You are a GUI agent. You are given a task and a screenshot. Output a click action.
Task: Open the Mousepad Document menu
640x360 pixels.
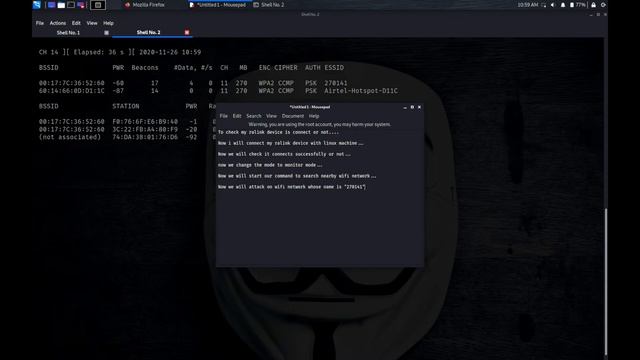293,116
